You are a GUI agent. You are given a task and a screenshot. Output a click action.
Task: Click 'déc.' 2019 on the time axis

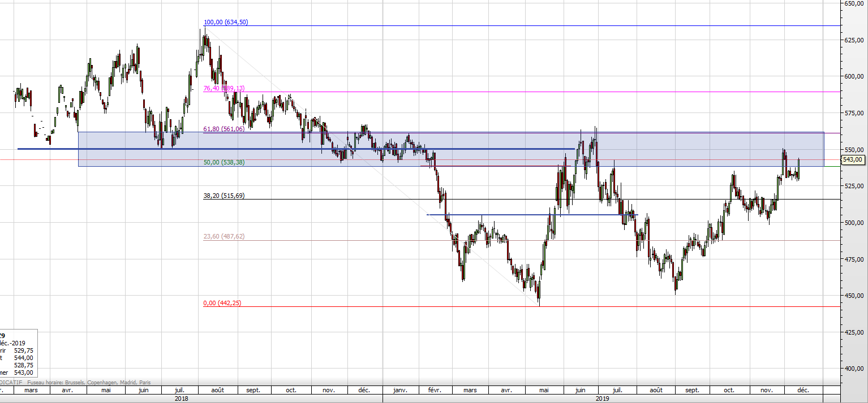click(802, 390)
